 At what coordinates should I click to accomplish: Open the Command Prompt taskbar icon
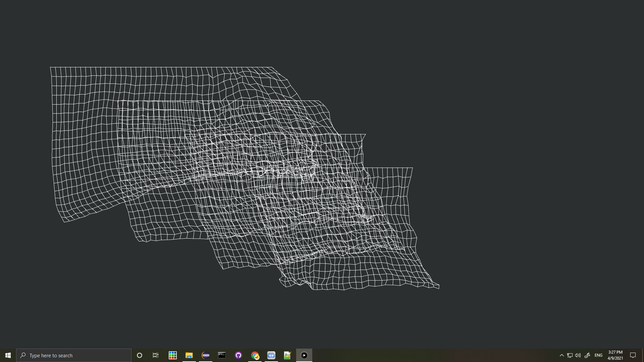(222, 355)
